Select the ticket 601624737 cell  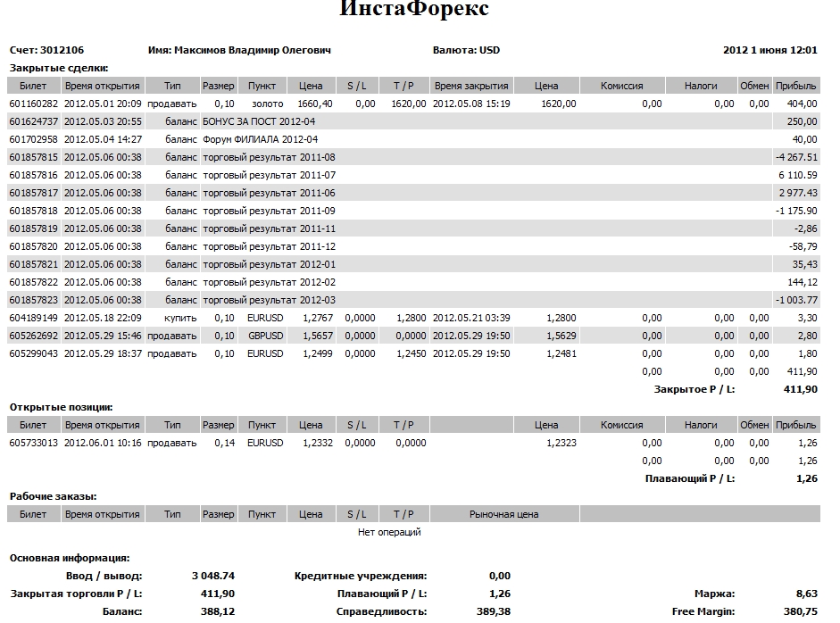click(34, 121)
